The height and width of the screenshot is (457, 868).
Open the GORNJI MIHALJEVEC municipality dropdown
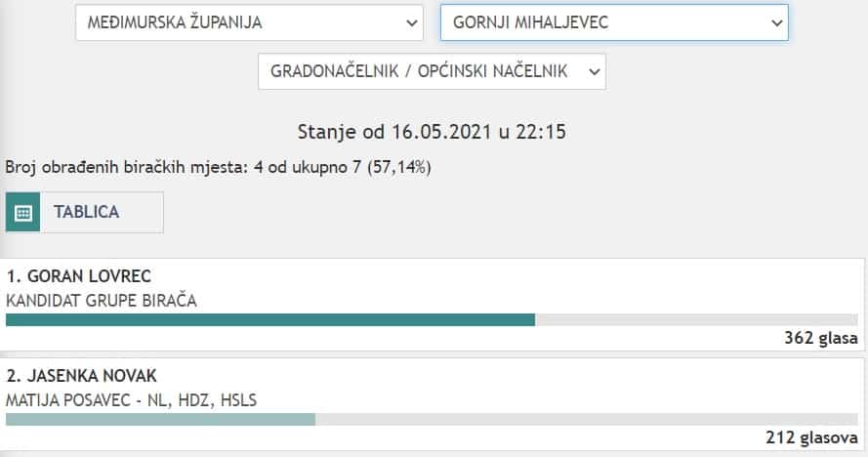click(613, 21)
